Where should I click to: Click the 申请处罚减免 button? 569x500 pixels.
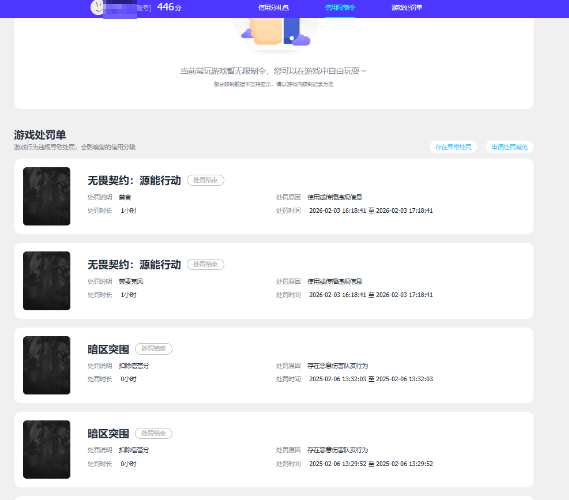point(509,147)
